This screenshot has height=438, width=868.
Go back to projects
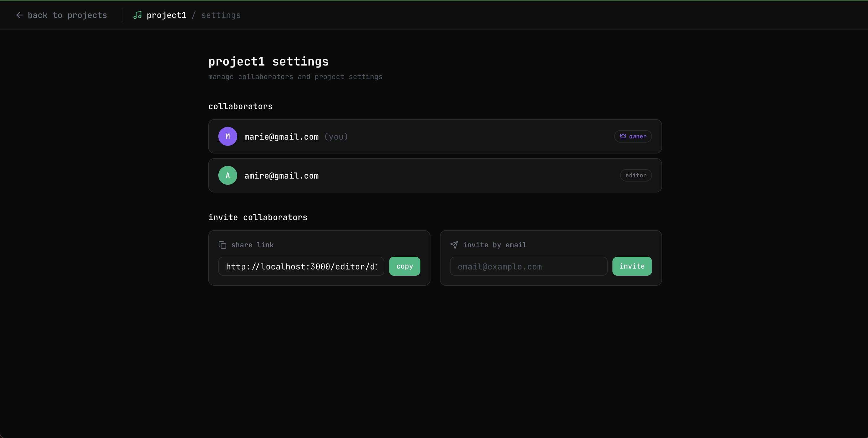pyautogui.click(x=67, y=15)
